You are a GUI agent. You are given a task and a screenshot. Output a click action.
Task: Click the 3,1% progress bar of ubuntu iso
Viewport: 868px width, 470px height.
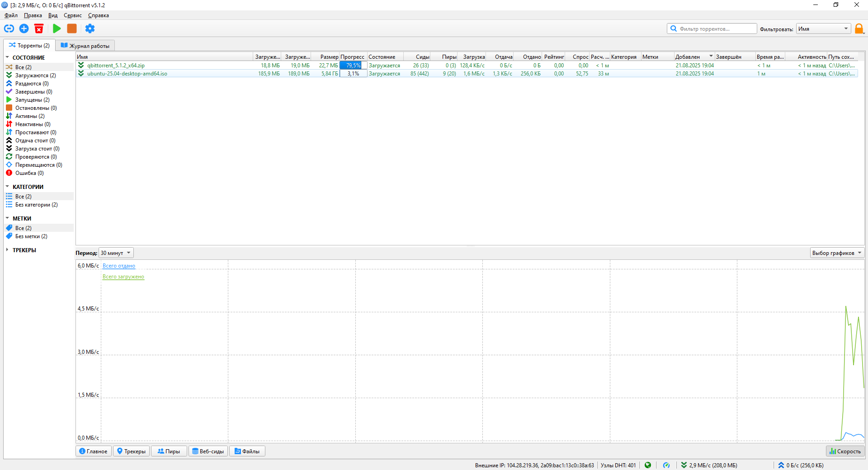pyautogui.click(x=353, y=74)
